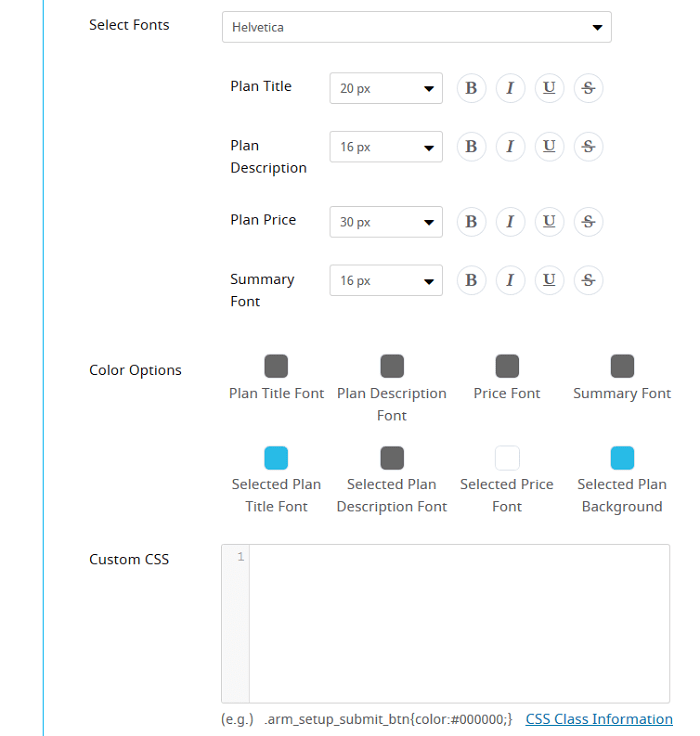
Task: Pick the Selected Price Font color
Action: pos(507,458)
